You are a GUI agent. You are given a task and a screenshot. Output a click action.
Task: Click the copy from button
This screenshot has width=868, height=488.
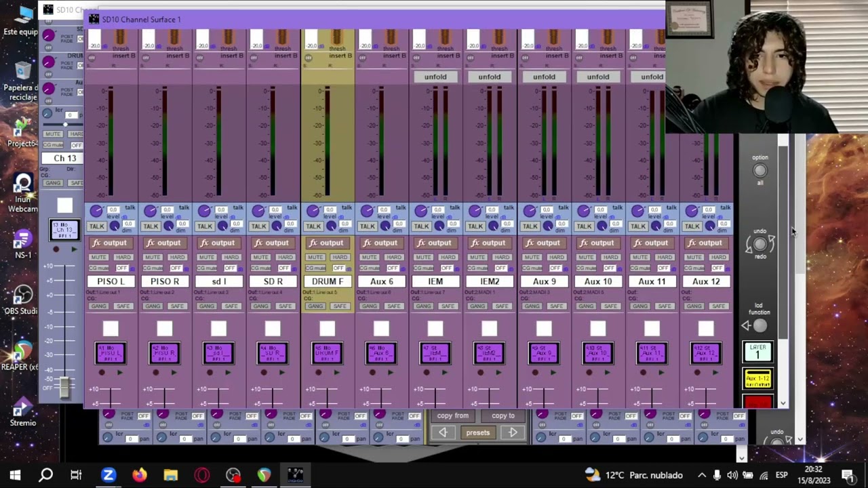[452, 416]
